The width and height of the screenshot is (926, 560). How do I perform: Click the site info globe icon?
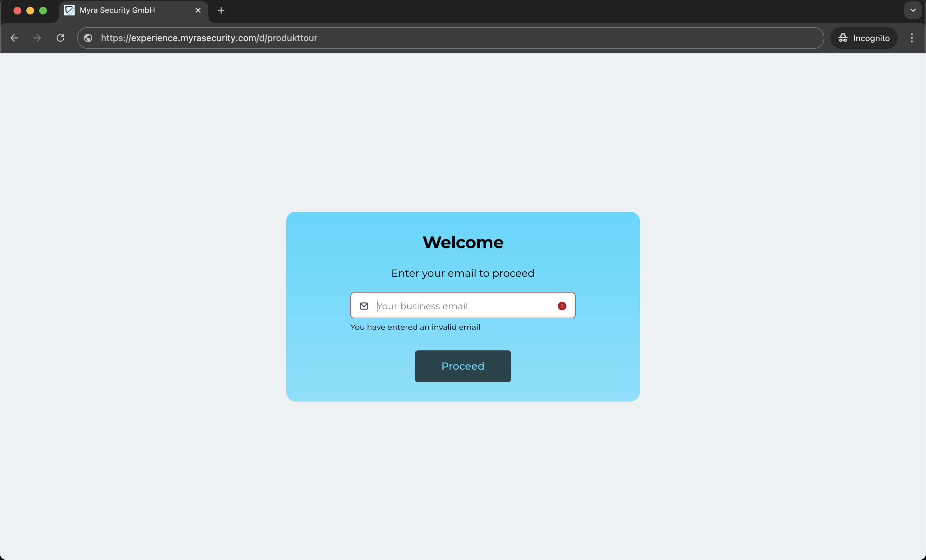[x=88, y=38]
